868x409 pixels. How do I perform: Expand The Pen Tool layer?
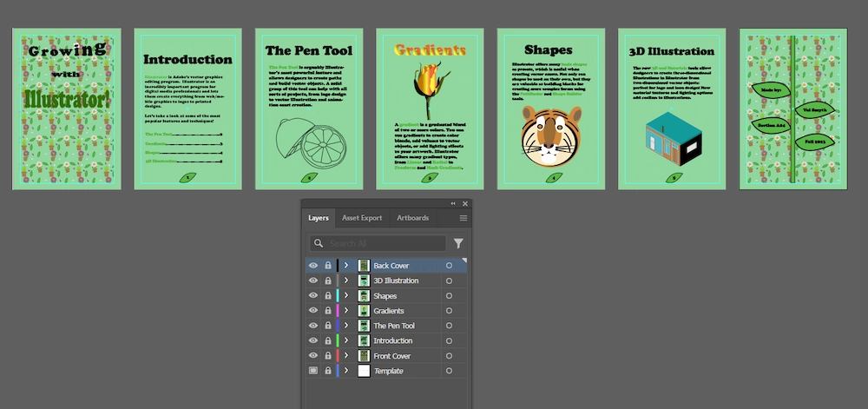346,326
